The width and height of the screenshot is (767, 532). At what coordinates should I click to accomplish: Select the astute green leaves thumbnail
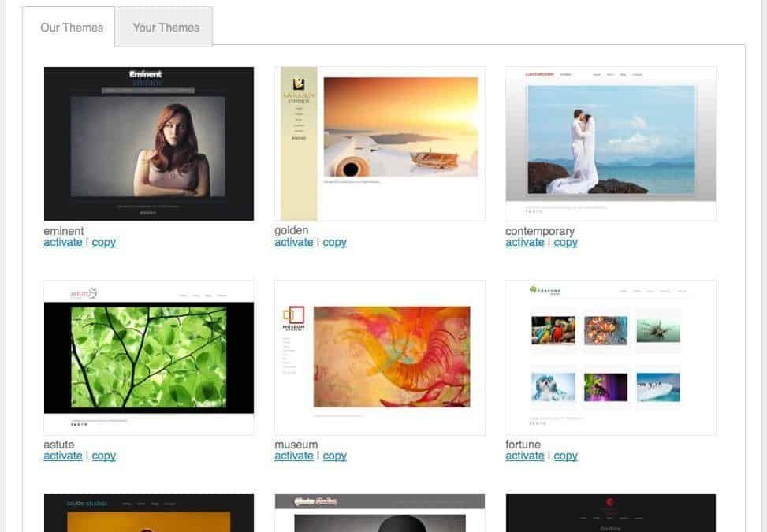149,357
